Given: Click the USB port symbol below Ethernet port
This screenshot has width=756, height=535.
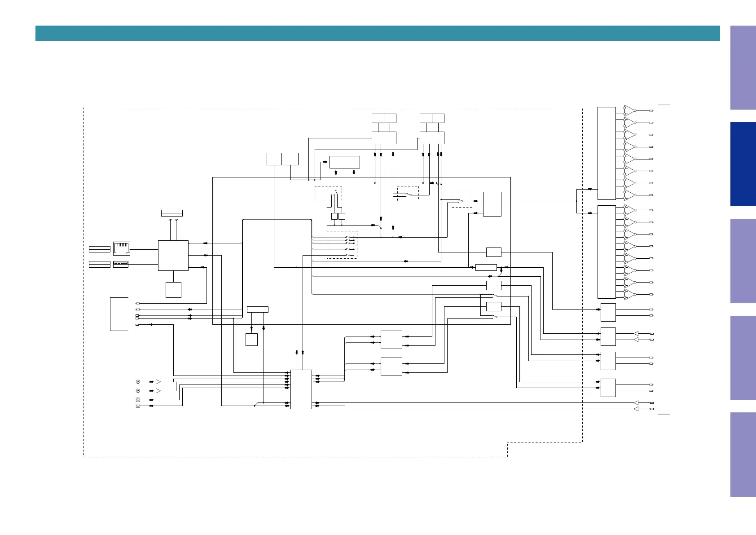Looking at the screenshot, I should pyautogui.click(x=121, y=264).
